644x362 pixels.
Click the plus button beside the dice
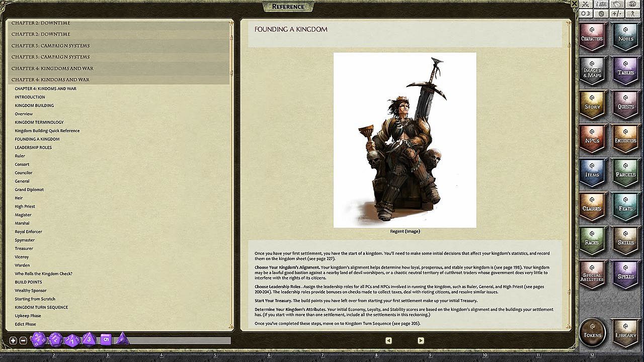(x=14, y=340)
